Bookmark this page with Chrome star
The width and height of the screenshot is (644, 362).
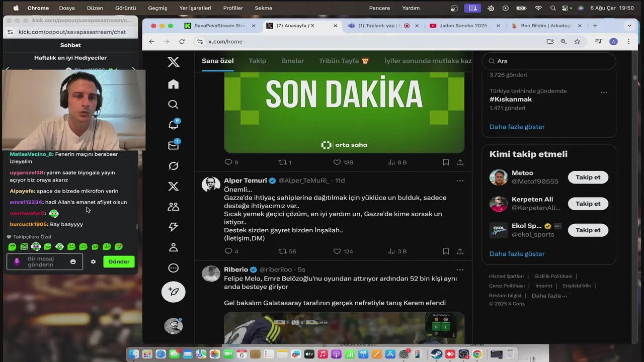point(577,42)
